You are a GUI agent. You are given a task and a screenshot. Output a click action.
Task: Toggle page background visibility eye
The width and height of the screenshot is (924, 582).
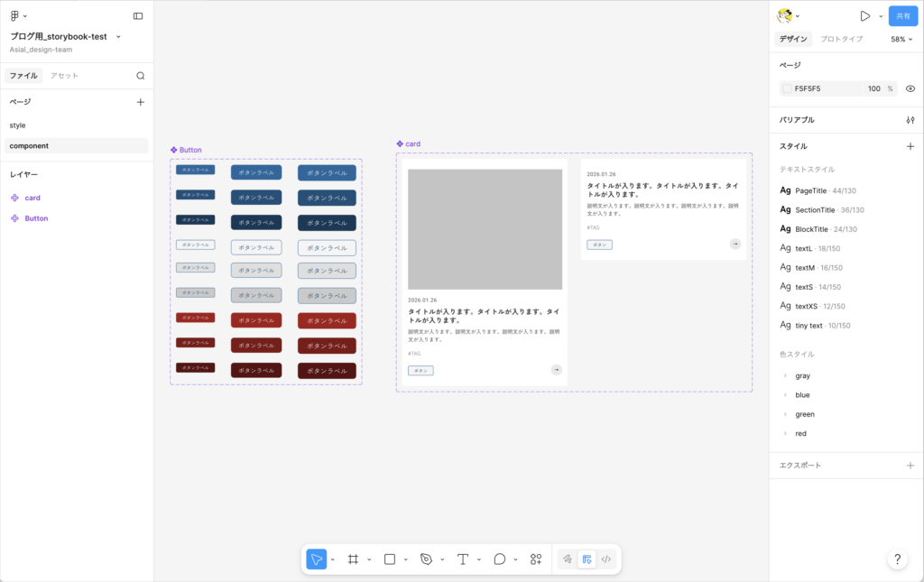click(x=910, y=89)
